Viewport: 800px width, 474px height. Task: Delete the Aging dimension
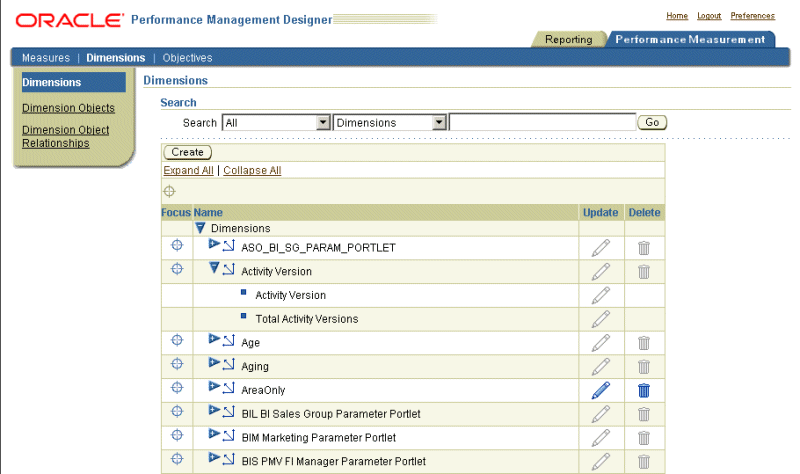pos(644,366)
